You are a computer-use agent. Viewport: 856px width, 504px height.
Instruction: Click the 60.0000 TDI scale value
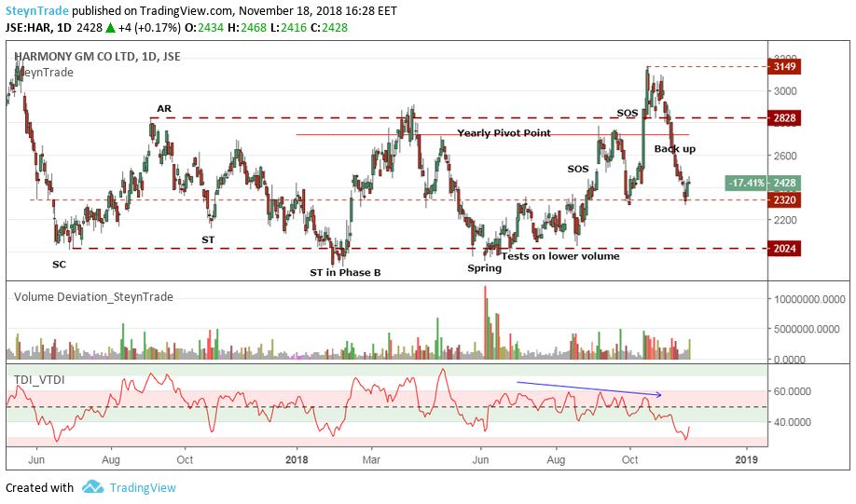(x=793, y=391)
